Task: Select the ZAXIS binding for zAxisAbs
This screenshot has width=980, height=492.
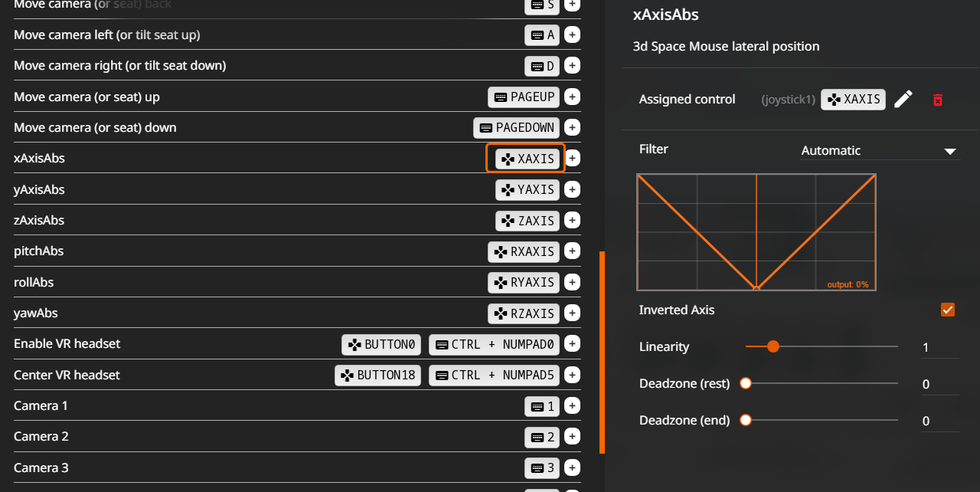Action: (x=528, y=221)
